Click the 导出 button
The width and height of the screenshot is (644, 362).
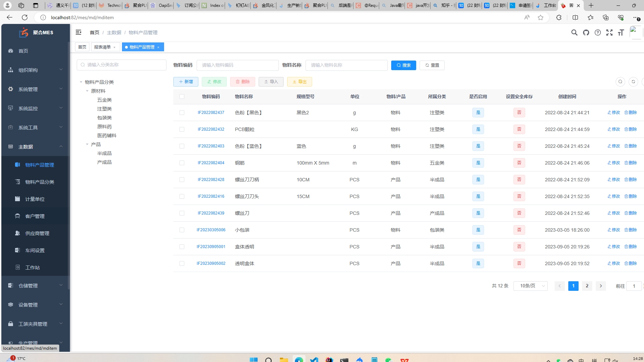coord(299,82)
